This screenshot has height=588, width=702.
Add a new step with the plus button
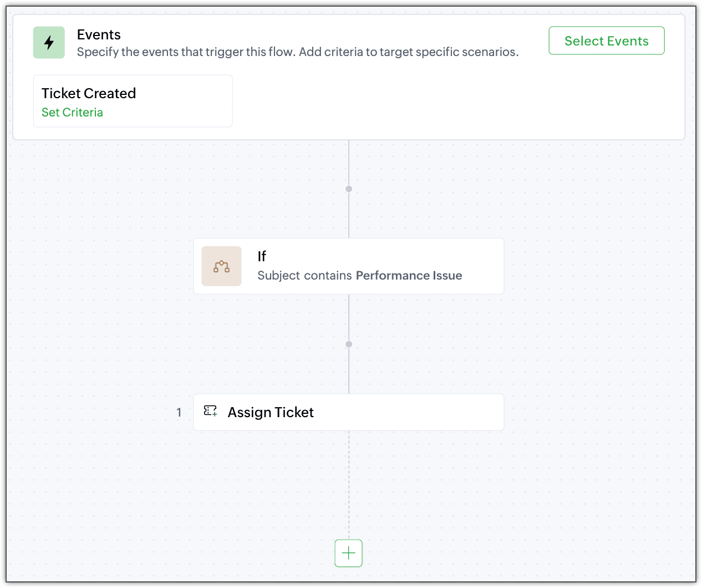349,553
